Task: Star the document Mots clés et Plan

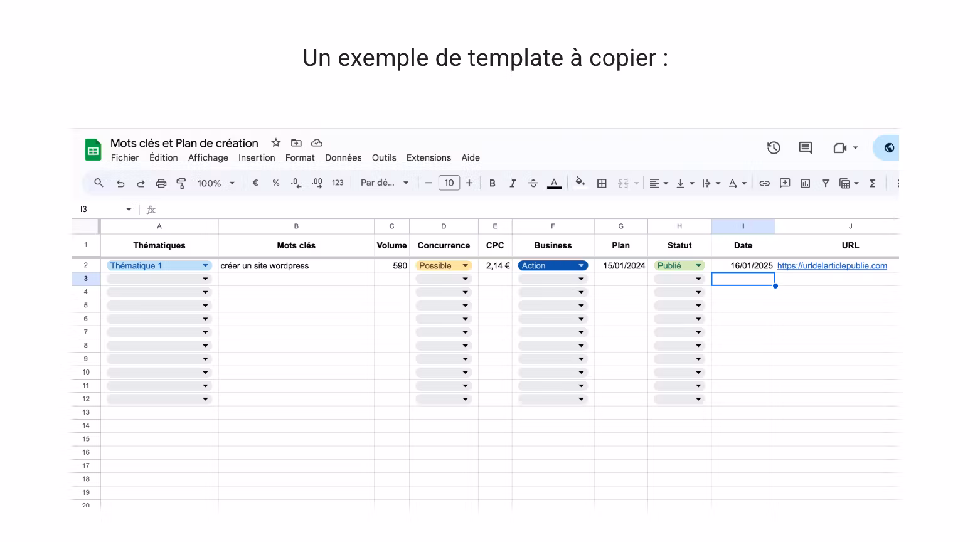Action: [x=275, y=143]
